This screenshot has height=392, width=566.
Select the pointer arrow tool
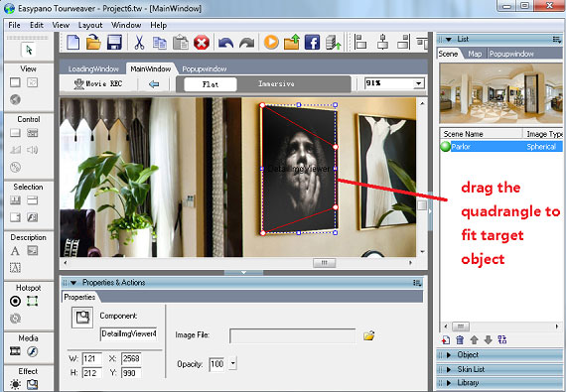(29, 50)
